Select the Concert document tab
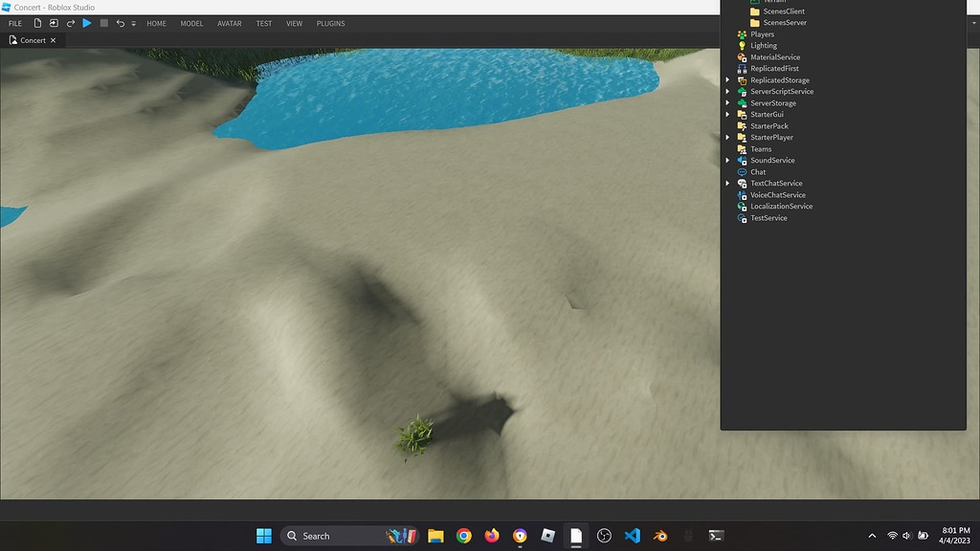Screen dimensions: 980x551 tap(32, 40)
